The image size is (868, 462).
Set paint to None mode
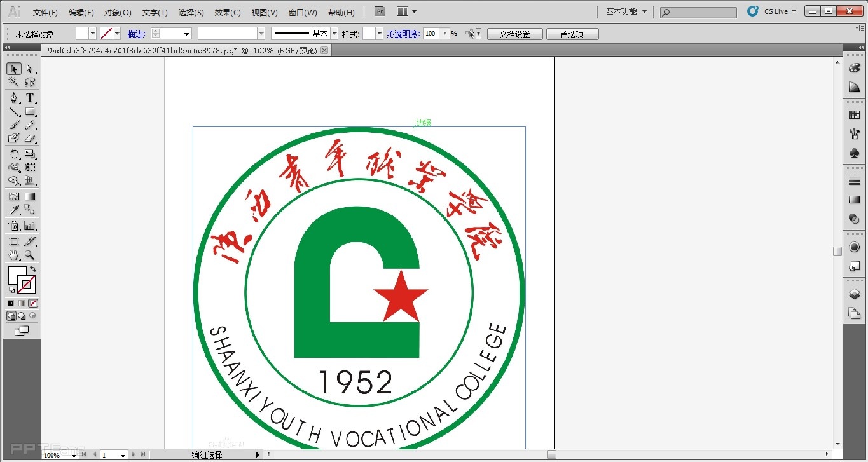point(33,303)
